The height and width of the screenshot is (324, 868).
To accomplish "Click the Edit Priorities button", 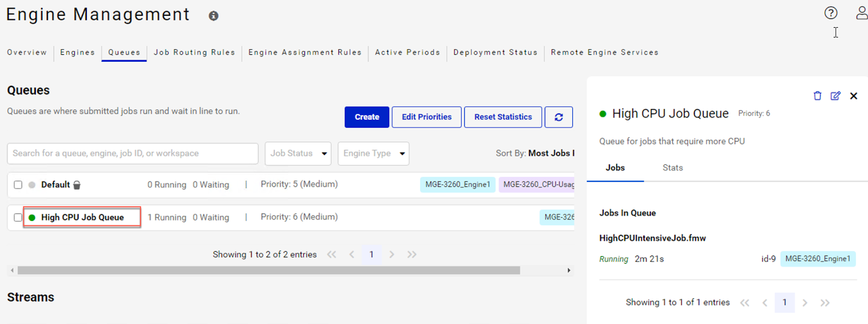I will click(x=427, y=117).
